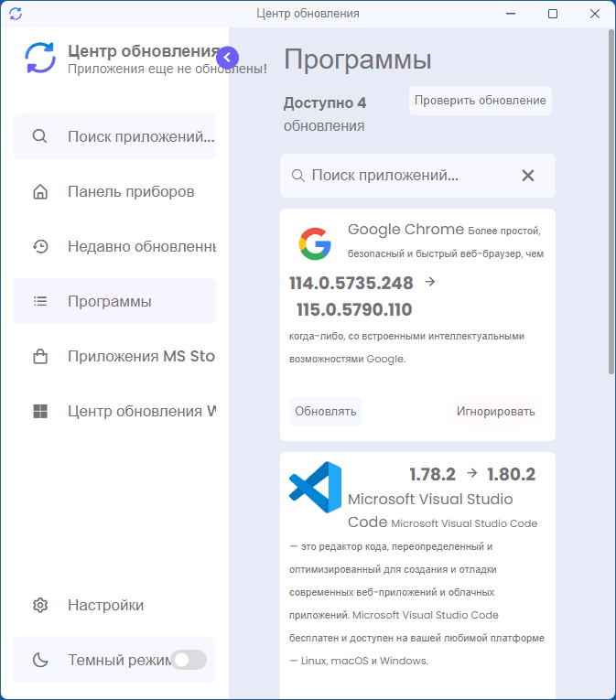The height and width of the screenshot is (700, 616).
Task: Open the sidebar app search field
Action: click(x=114, y=136)
